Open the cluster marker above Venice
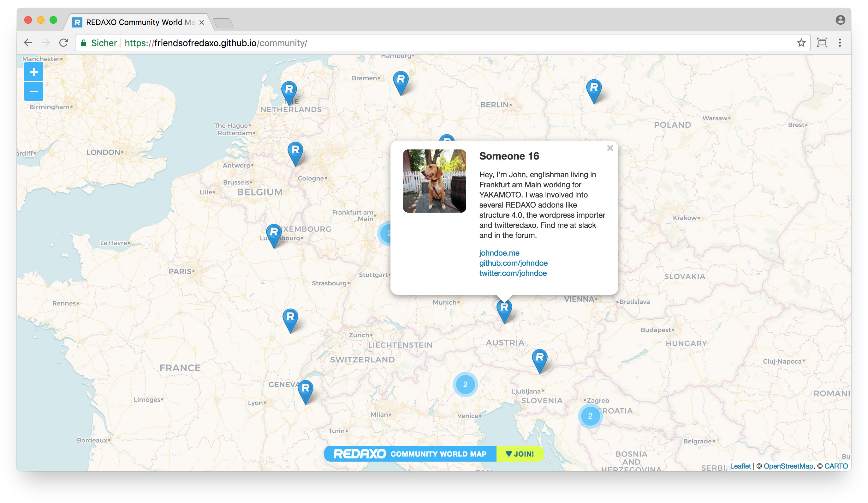Image resolution: width=868 pixels, height=503 pixels. coord(465,384)
